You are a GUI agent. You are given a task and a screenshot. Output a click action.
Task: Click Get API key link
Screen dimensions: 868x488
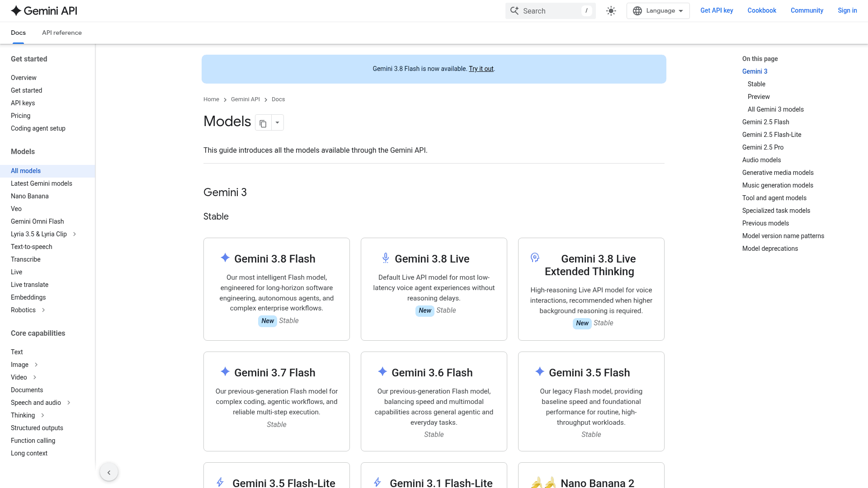pyautogui.click(x=717, y=10)
